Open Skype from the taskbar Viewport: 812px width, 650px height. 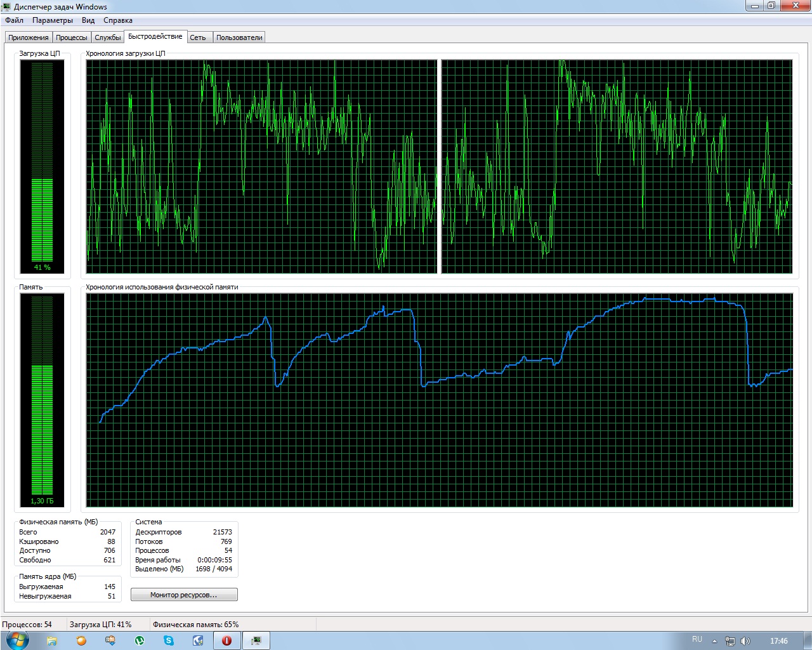169,640
